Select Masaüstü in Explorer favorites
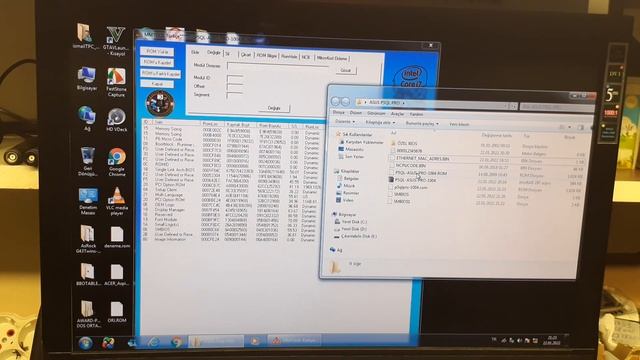Image resolution: width=640 pixels, height=360 pixels. pyautogui.click(x=351, y=149)
